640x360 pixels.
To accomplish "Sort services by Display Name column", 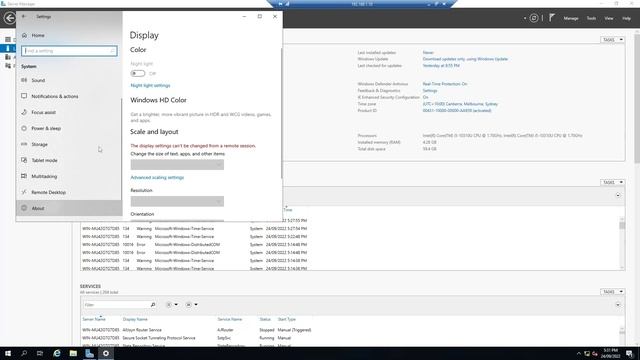I will (135, 319).
